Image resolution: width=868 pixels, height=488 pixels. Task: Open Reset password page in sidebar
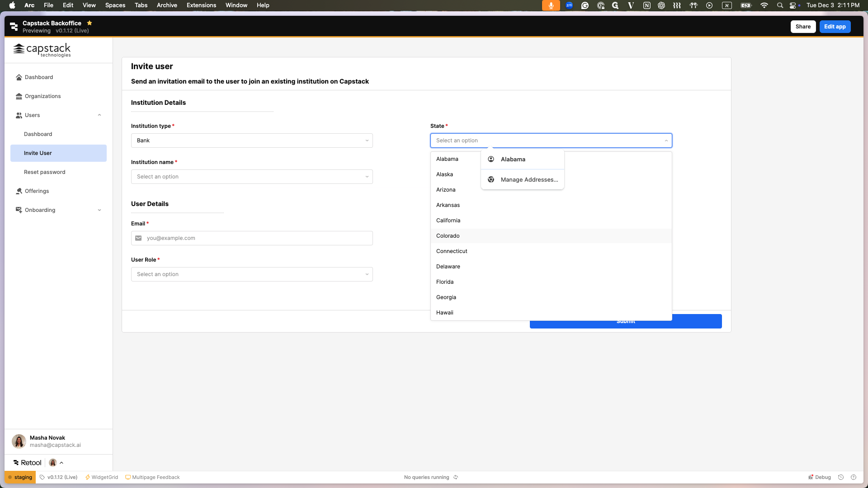click(58, 172)
